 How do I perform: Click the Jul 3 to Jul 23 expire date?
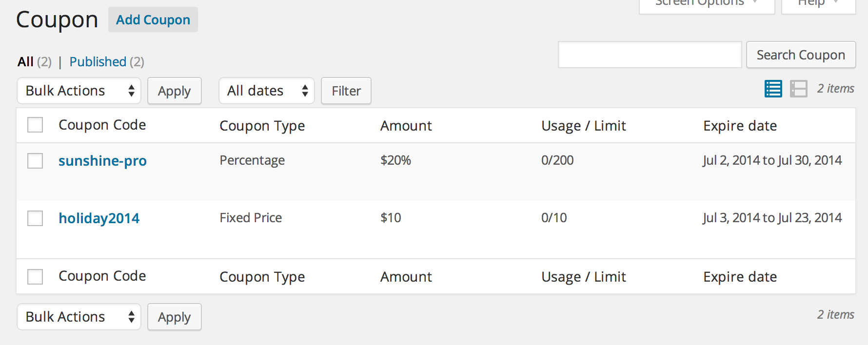coord(772,218)
